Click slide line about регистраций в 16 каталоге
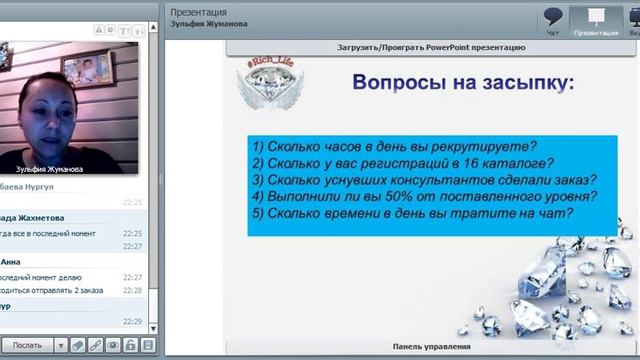Image resolution: width=640 pixels, height=360 pixels. coord(403,163)
